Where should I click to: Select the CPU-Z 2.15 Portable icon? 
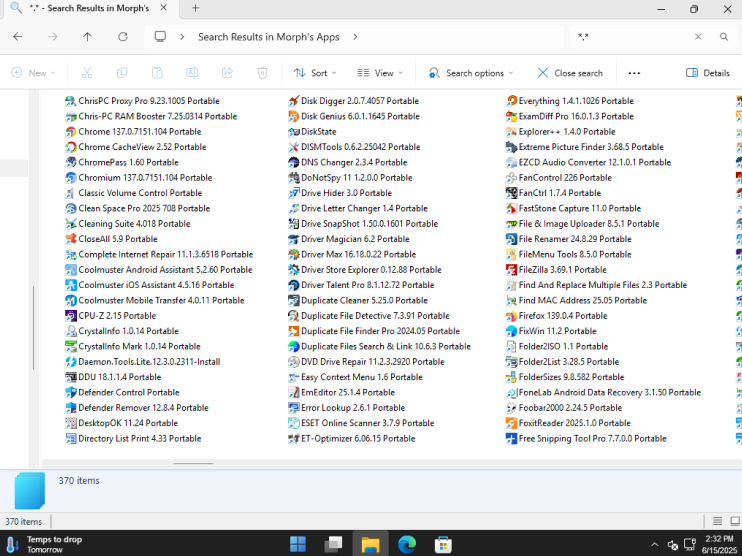[71, 316]
